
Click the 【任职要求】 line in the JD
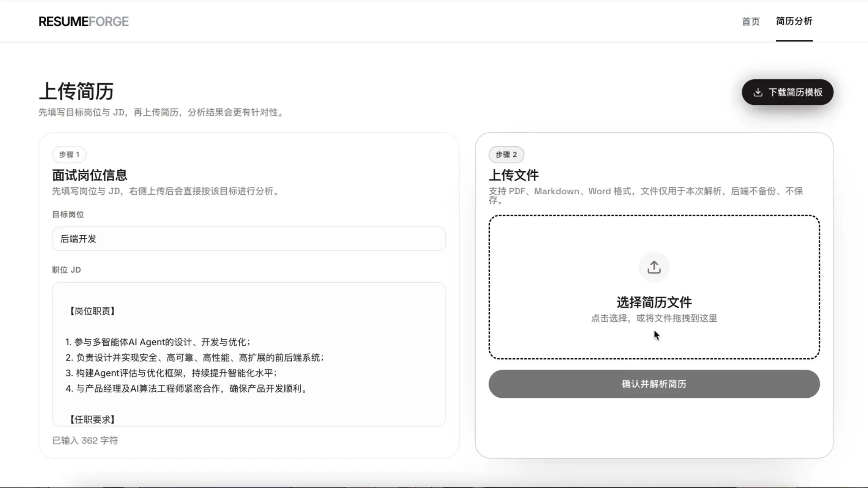(x=92, y=419)
